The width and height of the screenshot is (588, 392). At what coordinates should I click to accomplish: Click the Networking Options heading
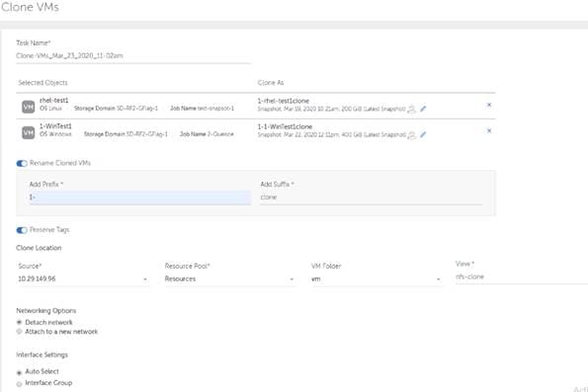click(45, 311)
